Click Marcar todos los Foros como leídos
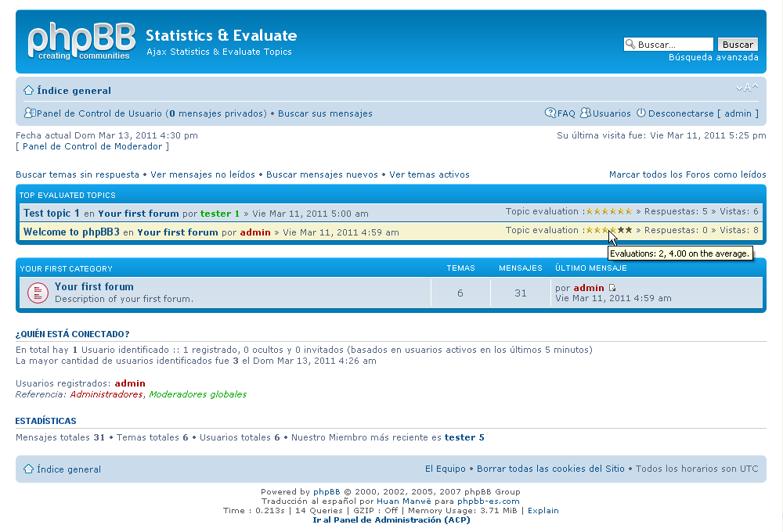The image size is (783, 532). pos(687,174)
